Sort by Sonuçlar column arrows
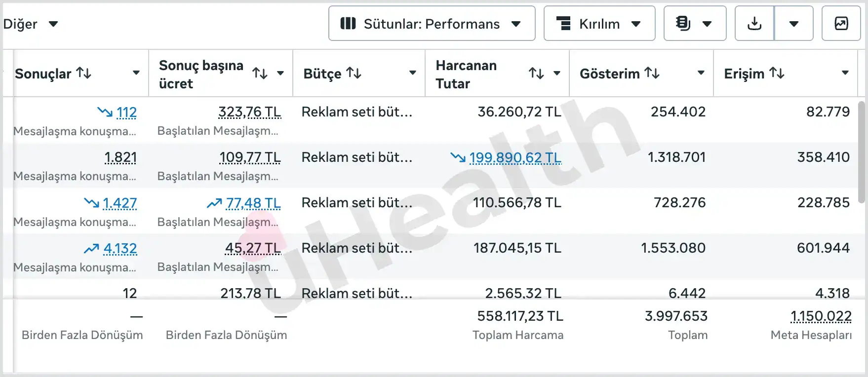Screen dimensions: 868x377 [84, 73]
